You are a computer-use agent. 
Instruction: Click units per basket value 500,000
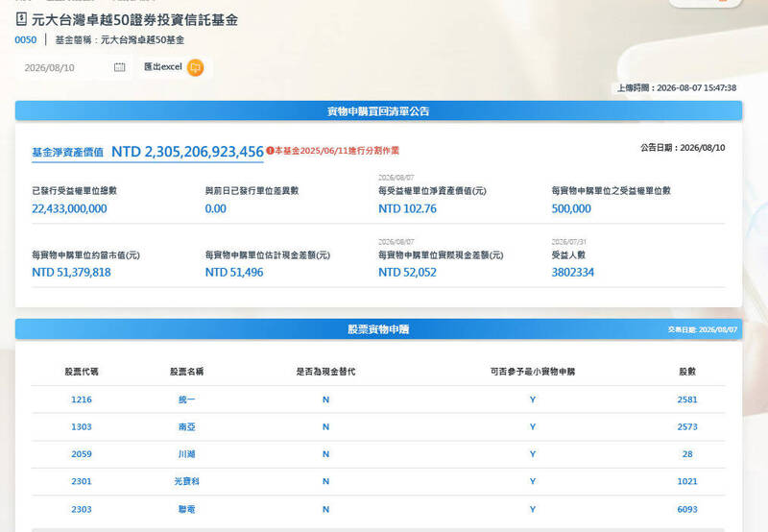tap(571, 208)
